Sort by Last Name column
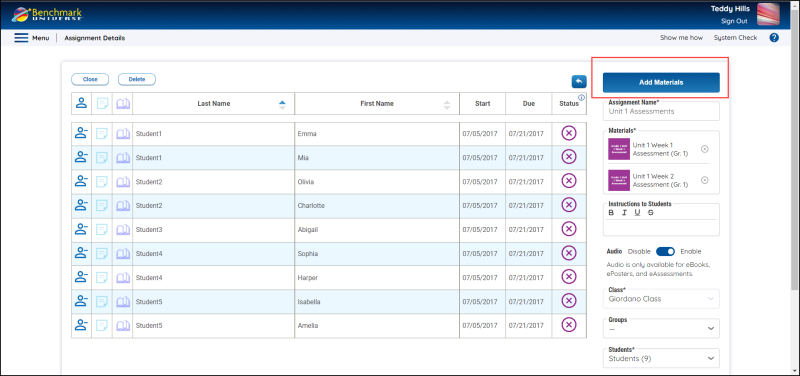The width and height of the screenshot is (800, 376). point(213,104)
